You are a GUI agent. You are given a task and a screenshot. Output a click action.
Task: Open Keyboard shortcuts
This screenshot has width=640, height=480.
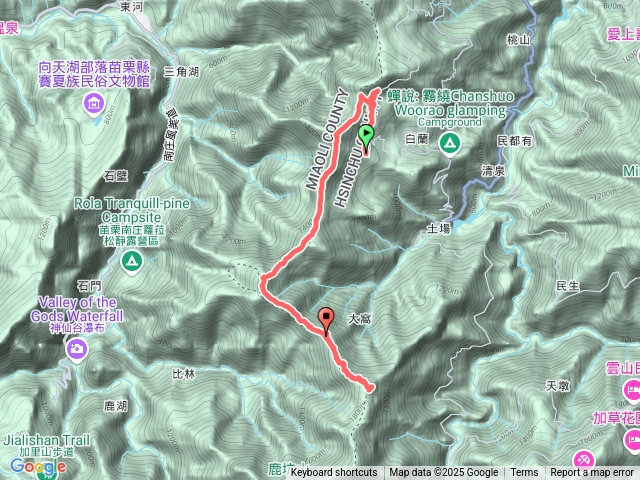click(334, 473)
